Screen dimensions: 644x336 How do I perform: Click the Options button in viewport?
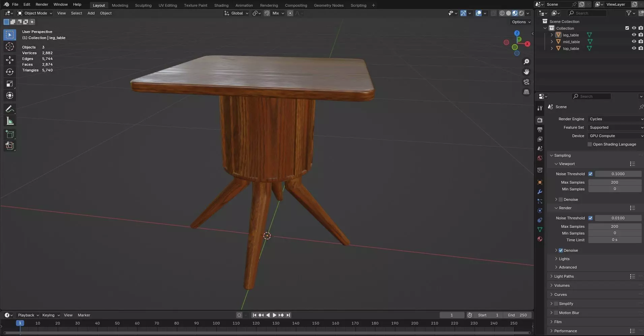pyautogui.click(x=521, y=22)
